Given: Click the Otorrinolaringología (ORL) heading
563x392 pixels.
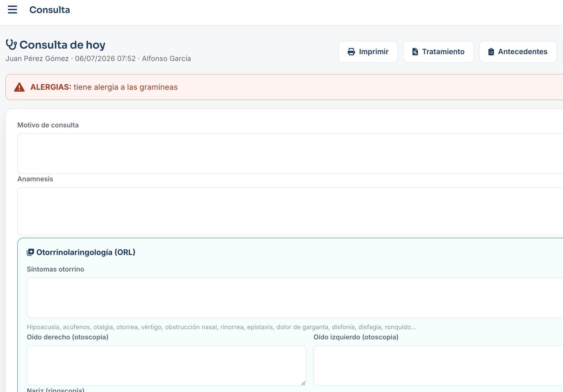Looking at the screenshot, I should click(86, 252).
